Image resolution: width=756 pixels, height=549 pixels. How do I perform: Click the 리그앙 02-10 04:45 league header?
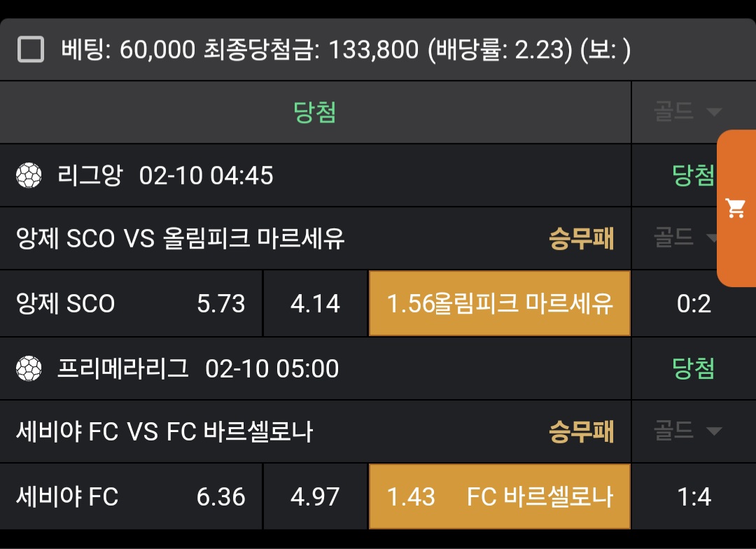point(165,175)
